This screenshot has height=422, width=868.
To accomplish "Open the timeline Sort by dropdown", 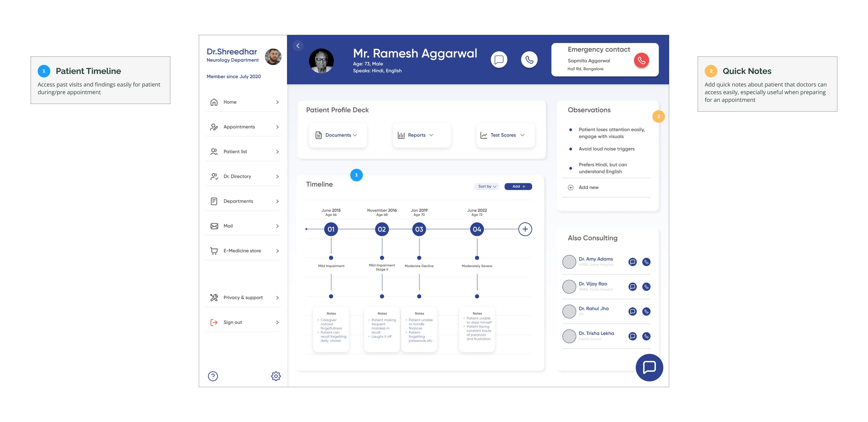I will point(487,186).
